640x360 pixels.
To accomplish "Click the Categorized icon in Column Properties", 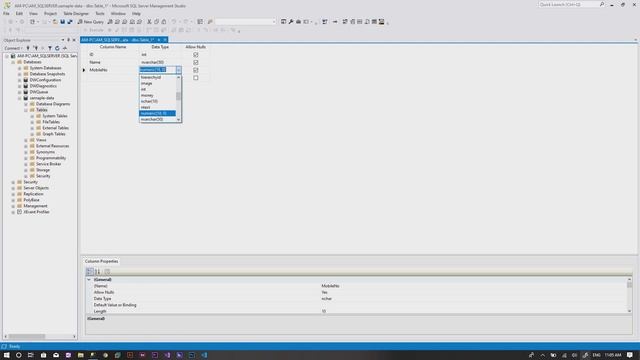I will (90, 271).
